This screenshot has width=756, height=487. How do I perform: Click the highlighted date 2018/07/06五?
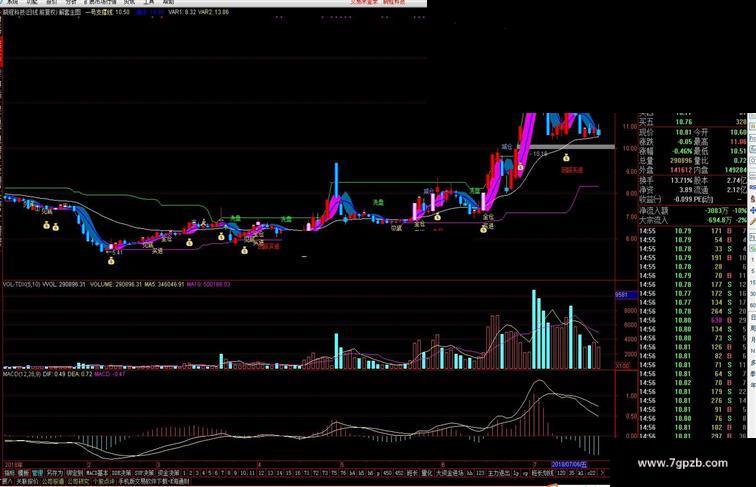[569, 464]
